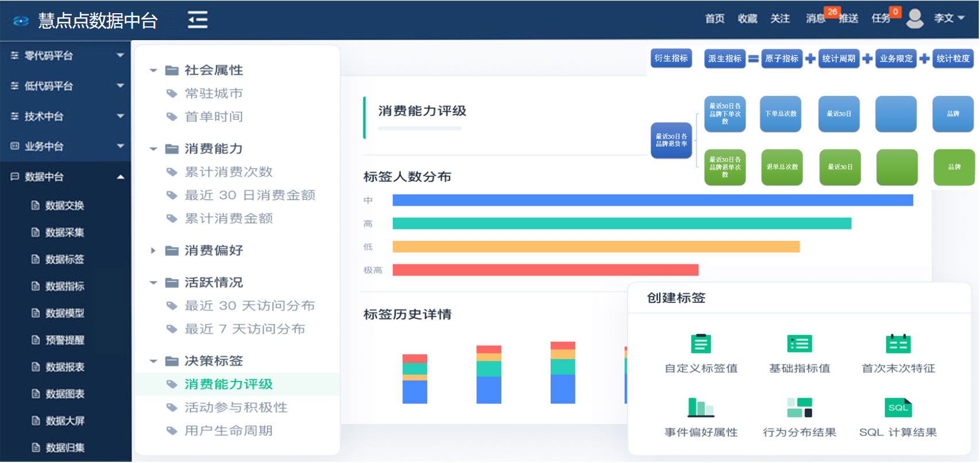Expand the 消费偏好 folder
The image size is (980, 463).
point(153,251)
